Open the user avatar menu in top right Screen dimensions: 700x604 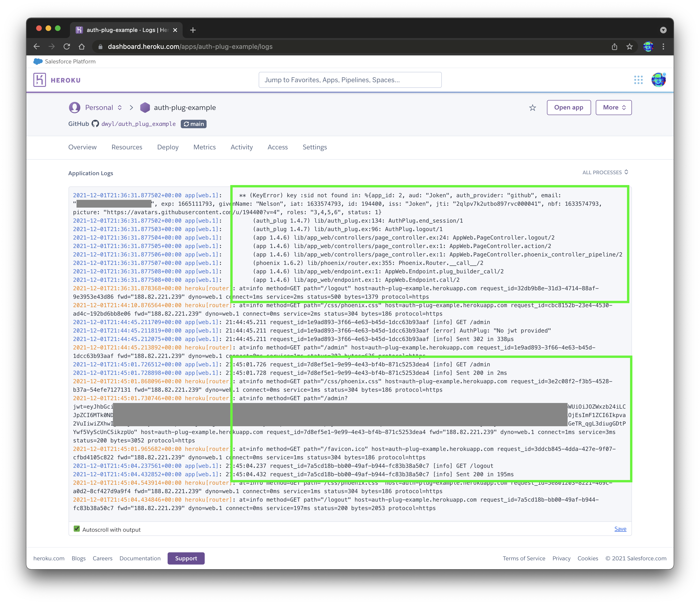(658, 80)
